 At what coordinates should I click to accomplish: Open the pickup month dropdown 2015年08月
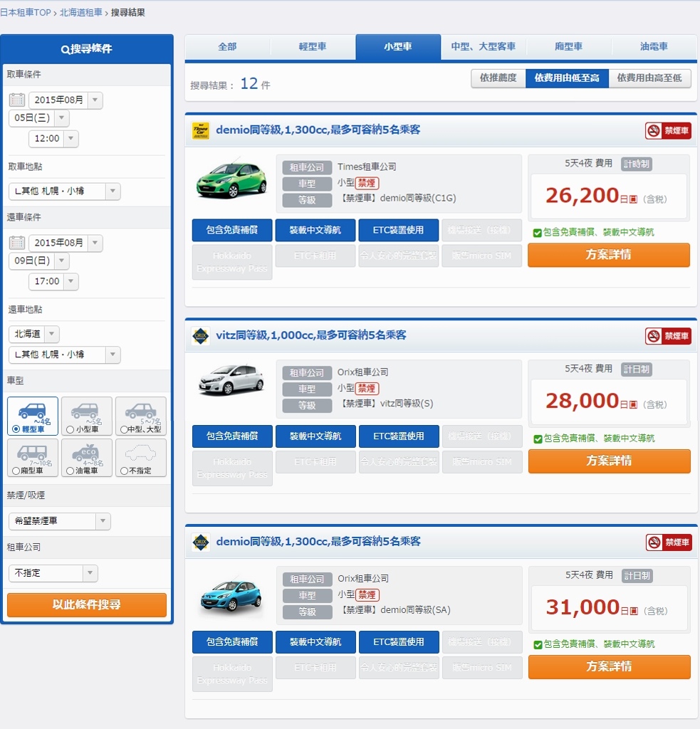click(x=66, y=100)
